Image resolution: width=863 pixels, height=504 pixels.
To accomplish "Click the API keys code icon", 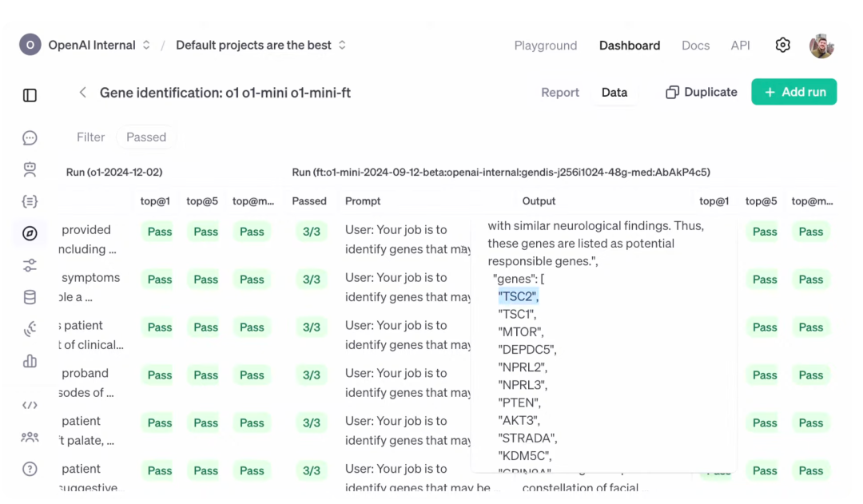I will (x=30, y=405).
